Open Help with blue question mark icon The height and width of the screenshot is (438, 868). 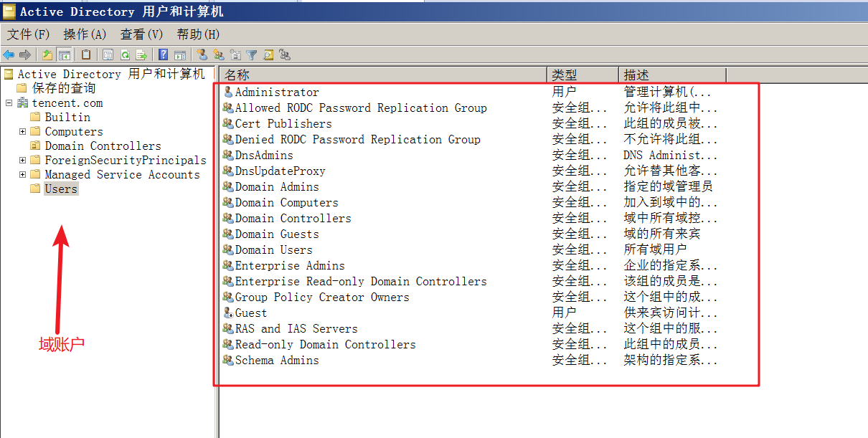point(164,54)
